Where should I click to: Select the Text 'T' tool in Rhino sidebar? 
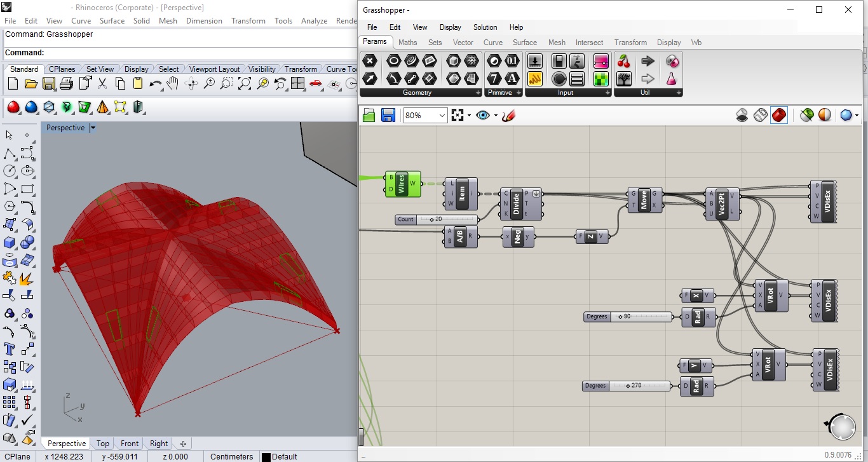[x=10, y=348]
